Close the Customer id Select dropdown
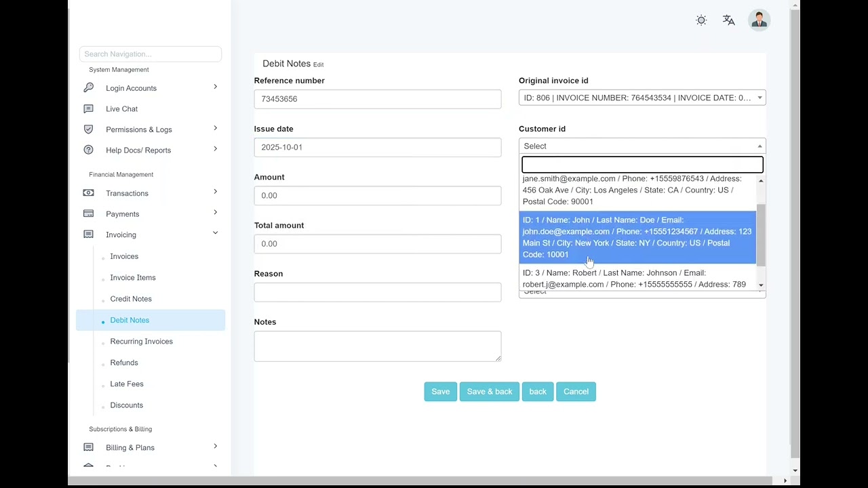The height and width of the screenshot is (488, 868). 642,146
